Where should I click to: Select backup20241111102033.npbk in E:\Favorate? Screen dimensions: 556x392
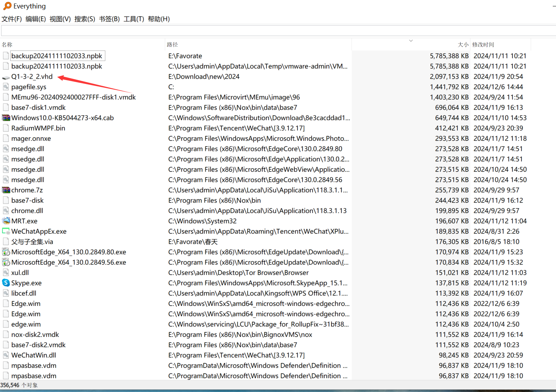[56, 56]
